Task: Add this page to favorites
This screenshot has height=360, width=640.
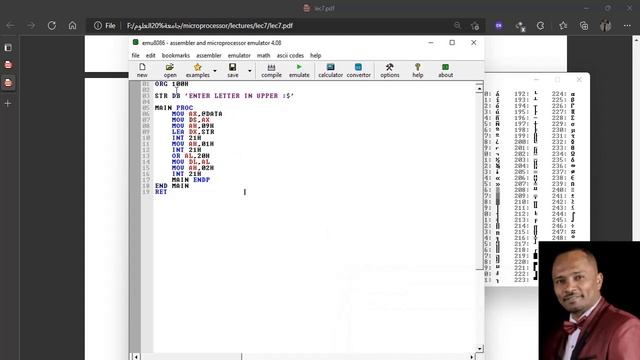Action: click(x=475, y=26)
